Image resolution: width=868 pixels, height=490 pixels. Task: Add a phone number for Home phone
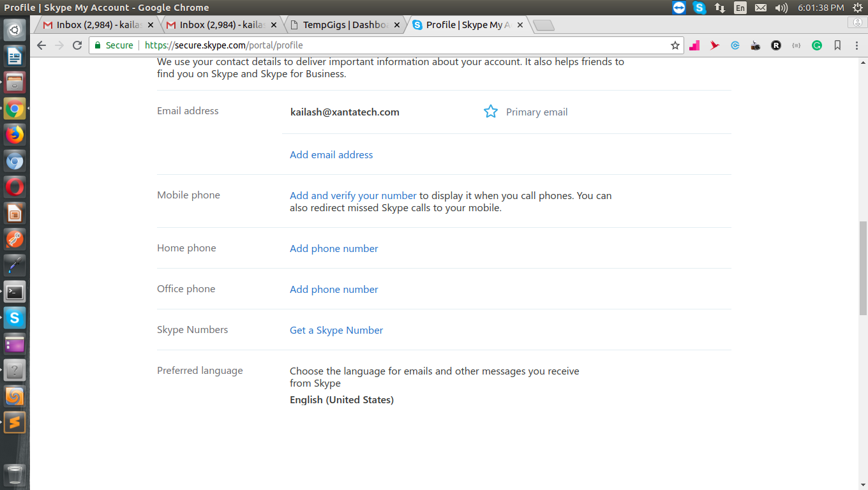(334, 249)
